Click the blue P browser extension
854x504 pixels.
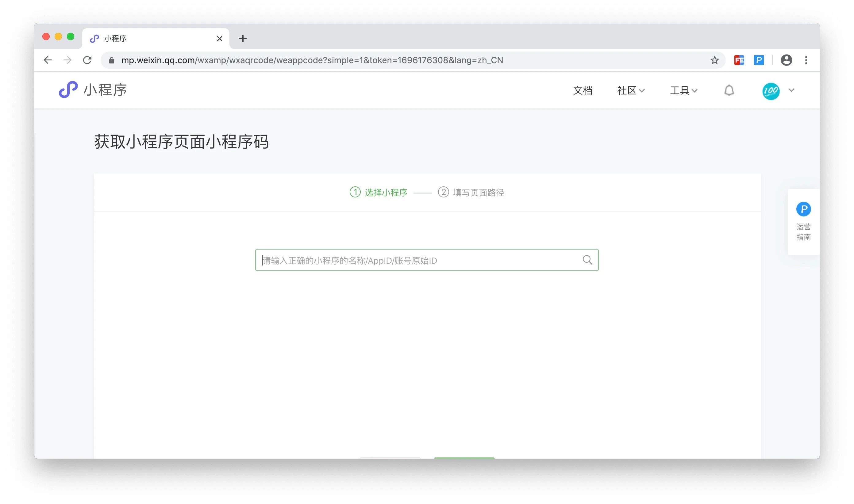tap(759, 60)
